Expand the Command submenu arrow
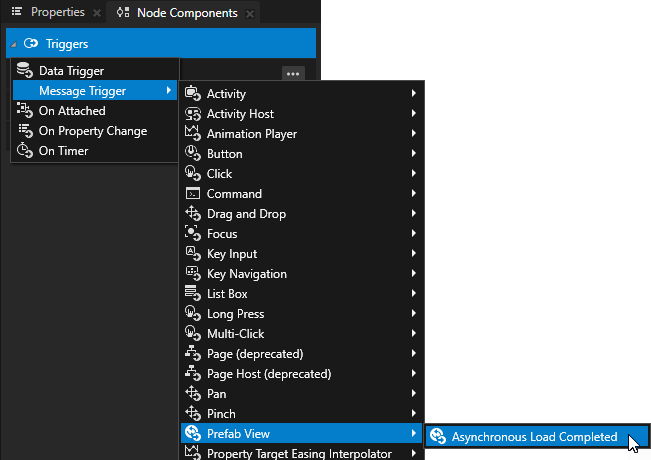The image size is (651, 460). [x=413, y=194]
